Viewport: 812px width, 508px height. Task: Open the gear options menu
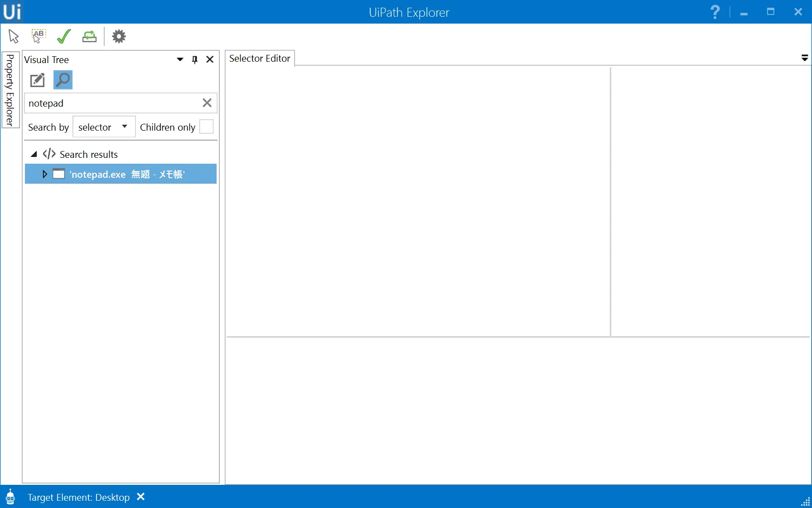pyautogui.click(x=119, y=36)
